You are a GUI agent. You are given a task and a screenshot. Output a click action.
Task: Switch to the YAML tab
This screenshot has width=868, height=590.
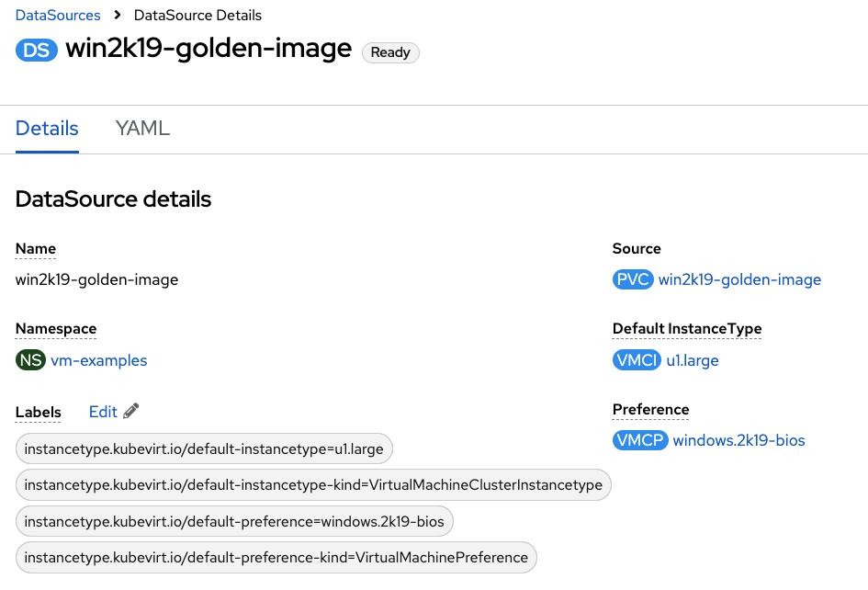click(142, 129)
